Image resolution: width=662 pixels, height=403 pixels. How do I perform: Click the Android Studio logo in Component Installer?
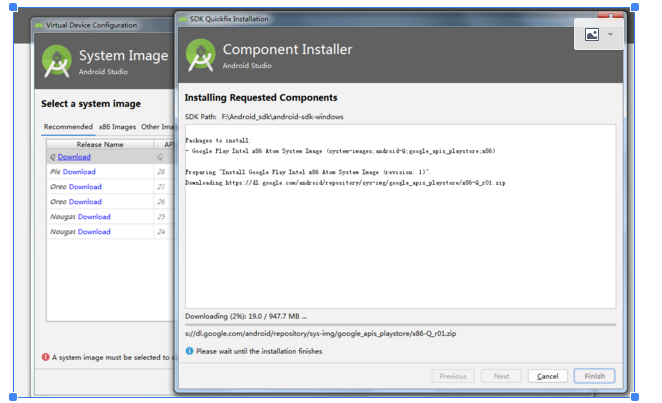[x=201, y=55]
